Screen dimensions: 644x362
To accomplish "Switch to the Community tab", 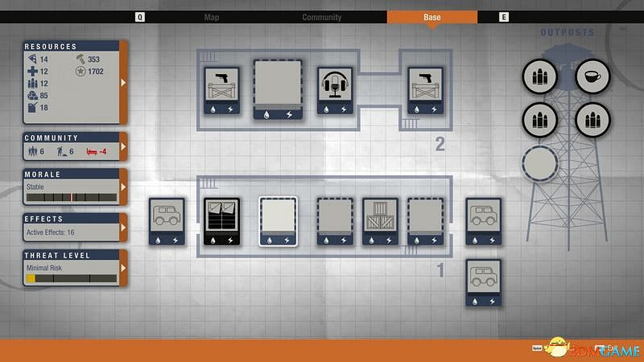I will [321, 17].
